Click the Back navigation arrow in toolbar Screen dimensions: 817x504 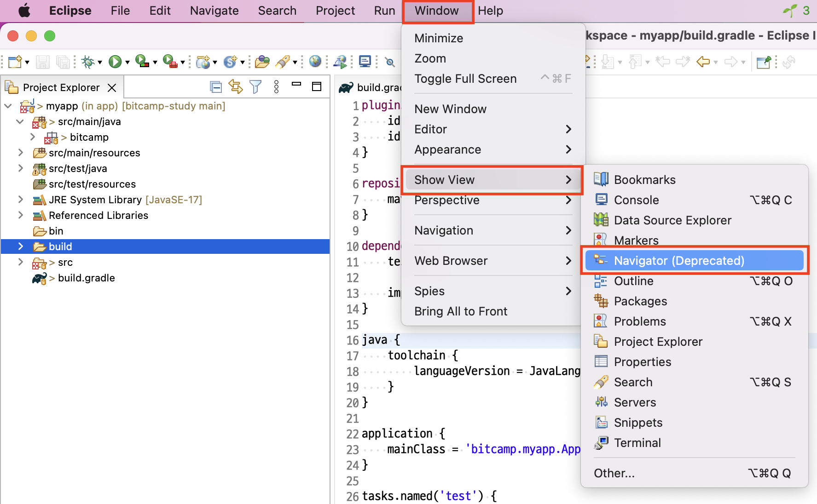click(x=703, y=62)
